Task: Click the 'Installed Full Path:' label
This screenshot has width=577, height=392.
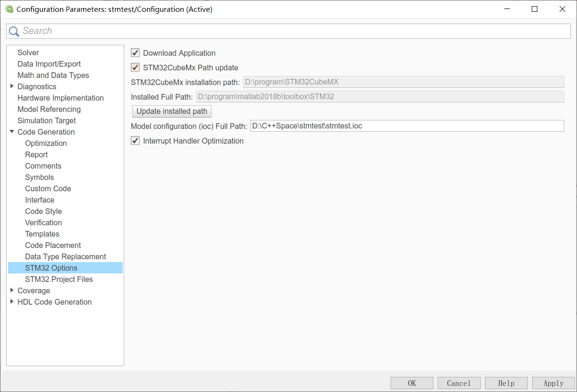Action: (x=161, y=97)
